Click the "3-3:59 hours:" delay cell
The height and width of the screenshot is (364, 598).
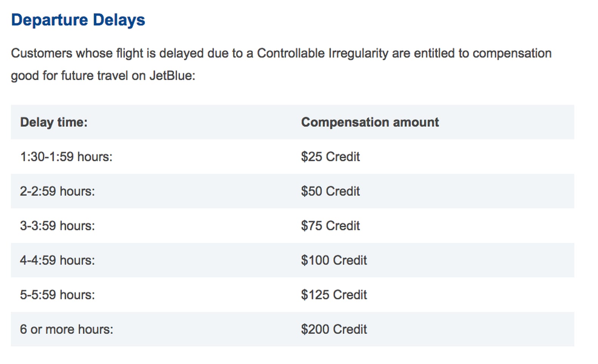coord(57,226)
